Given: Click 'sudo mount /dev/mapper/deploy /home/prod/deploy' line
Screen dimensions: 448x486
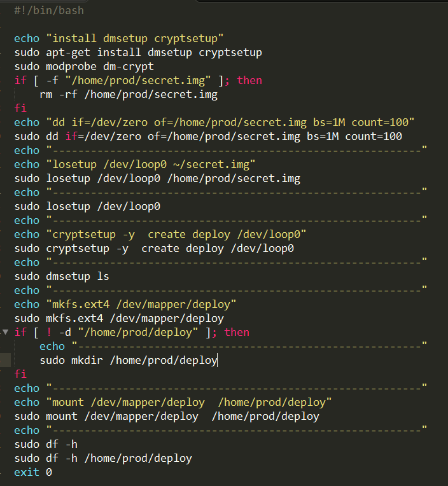Looking at the screenshot, I should pos(167,416).
